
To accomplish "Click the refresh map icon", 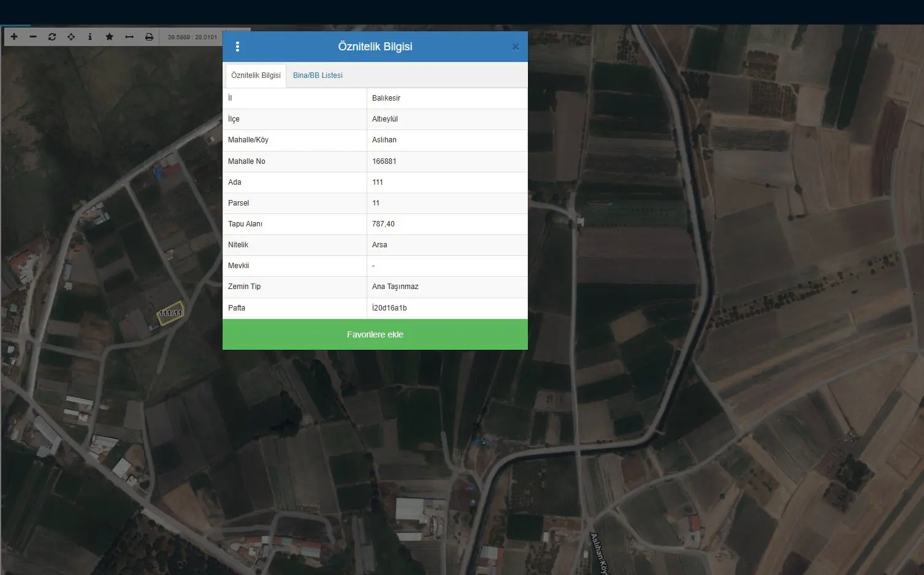I will click(52, 37).
